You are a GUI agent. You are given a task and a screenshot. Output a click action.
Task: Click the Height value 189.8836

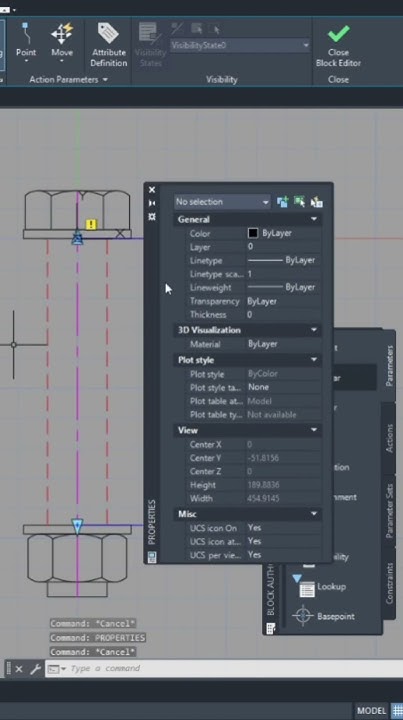284,485
